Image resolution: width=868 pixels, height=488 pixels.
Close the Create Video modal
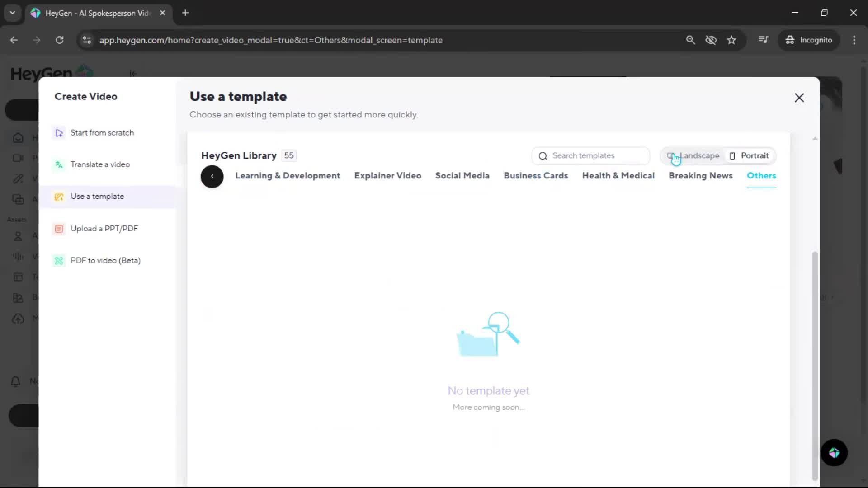pos(799,98)
